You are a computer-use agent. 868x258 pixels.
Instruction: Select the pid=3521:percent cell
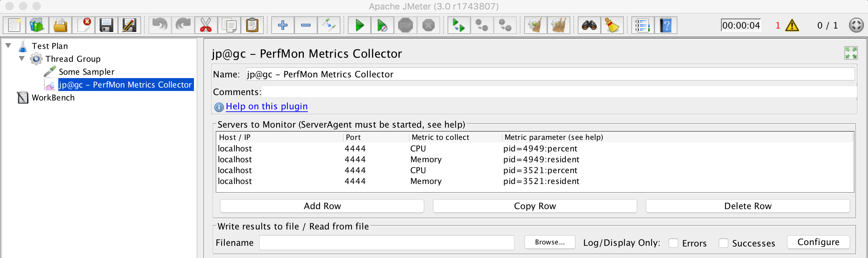[677, 170]
